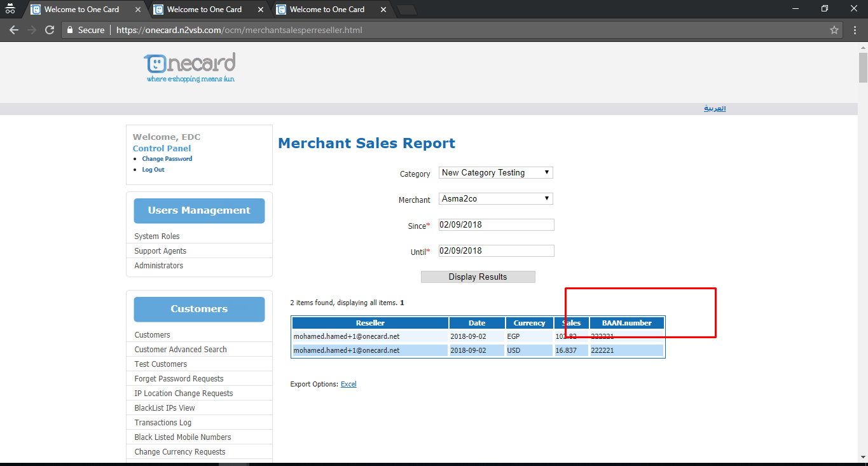Open the Chrome three-dot menu
The width and height of the screenshot is (868, 466).
pyautogui.click(x=855, y=30)
